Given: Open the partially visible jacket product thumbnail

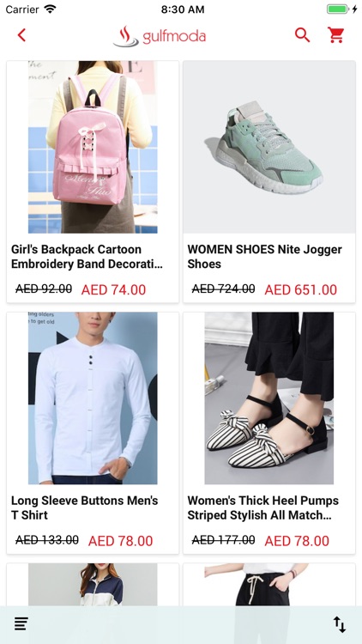Looking at the screenshot, I should 93,585.
